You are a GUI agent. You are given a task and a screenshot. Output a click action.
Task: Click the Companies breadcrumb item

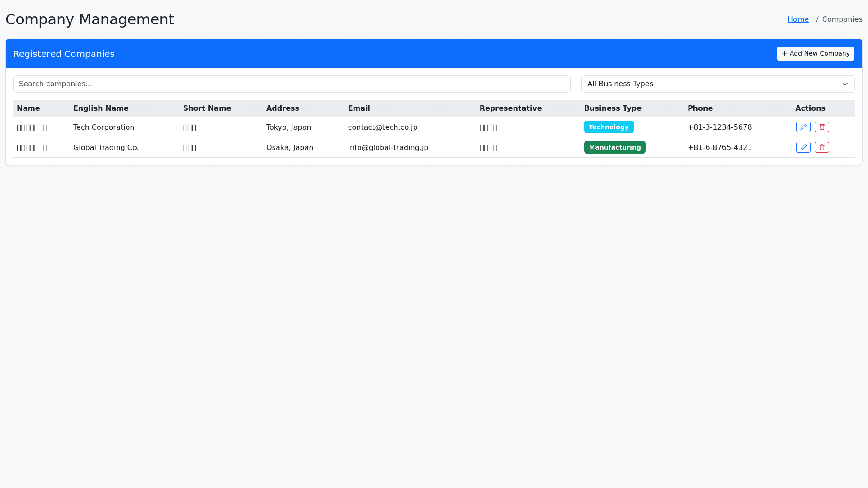point(842,19)
